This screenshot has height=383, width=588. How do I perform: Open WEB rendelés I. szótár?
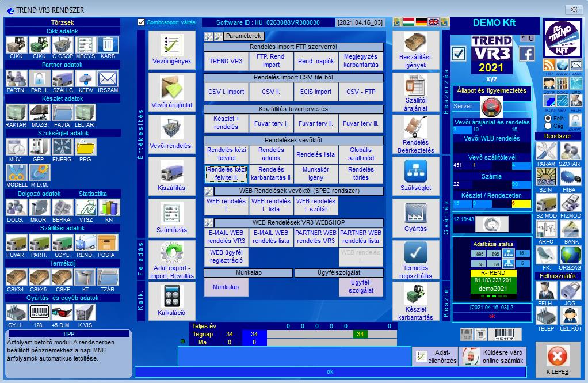click(316, 205)
